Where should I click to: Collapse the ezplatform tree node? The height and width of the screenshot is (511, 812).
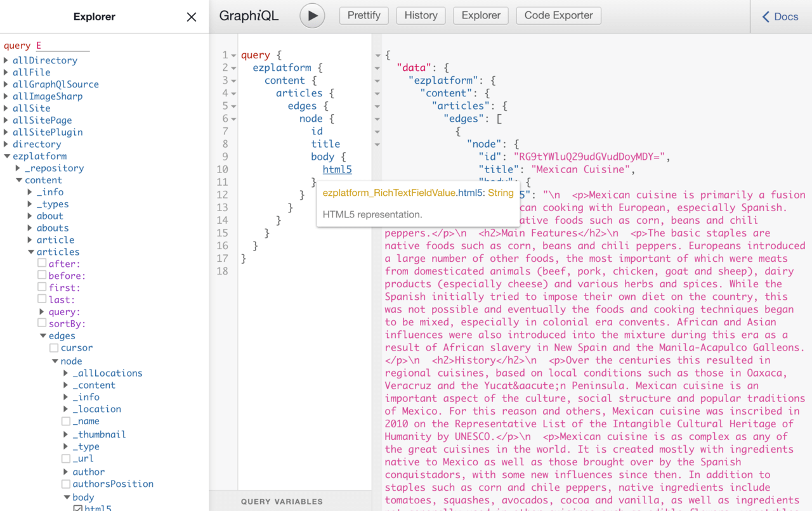6,157
